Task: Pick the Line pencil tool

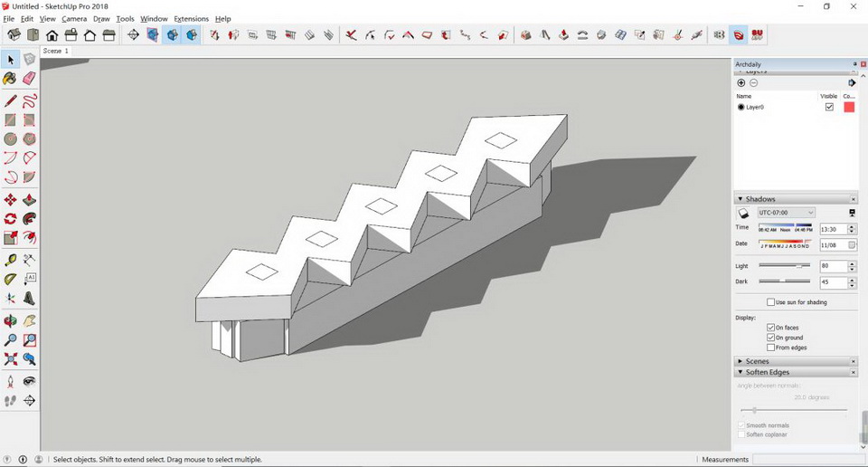Action: click(x=10, y=101)
